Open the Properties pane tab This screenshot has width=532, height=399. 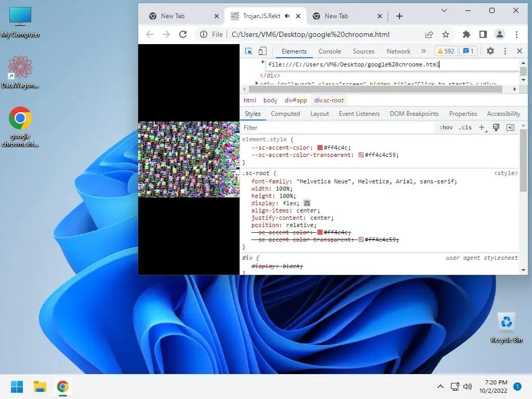[463, 114]
